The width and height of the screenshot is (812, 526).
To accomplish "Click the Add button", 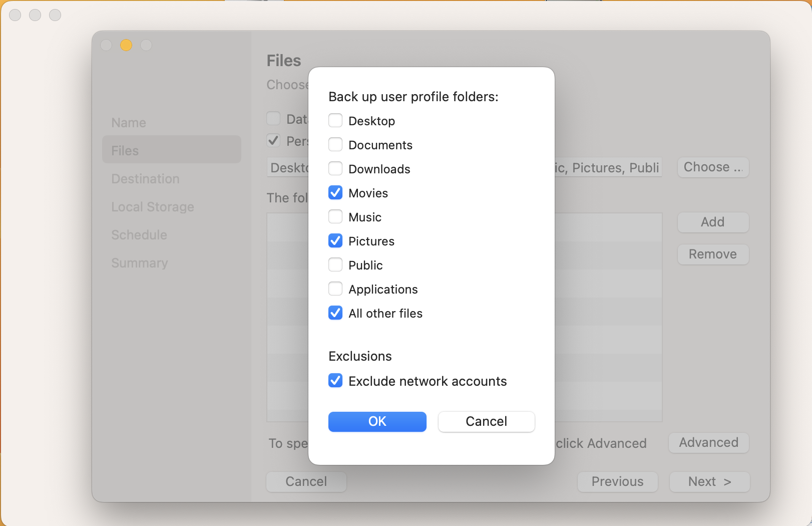I will pos(713,222).
